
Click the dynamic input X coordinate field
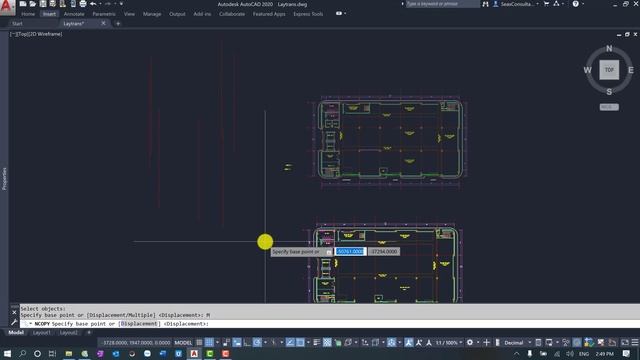(x=350, y=251)
